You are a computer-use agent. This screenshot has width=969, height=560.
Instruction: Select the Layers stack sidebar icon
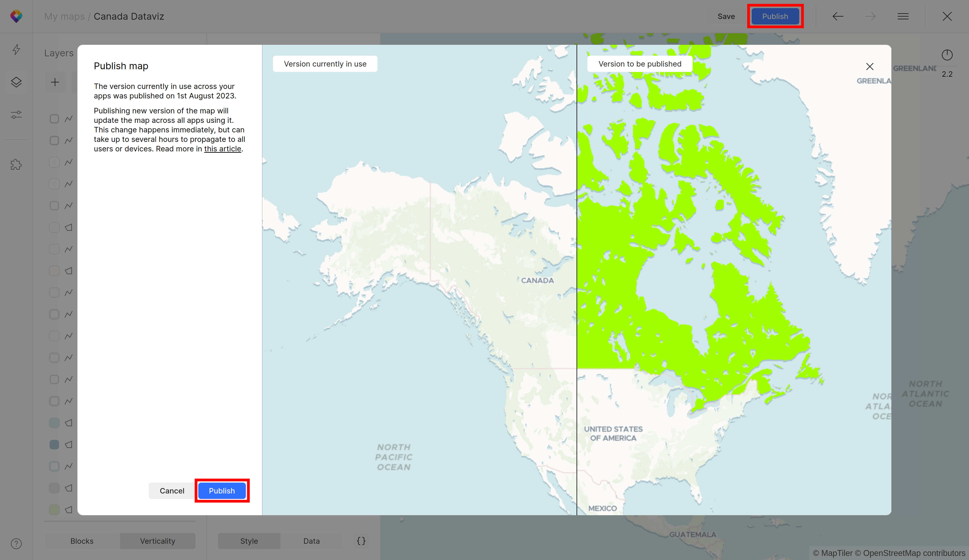click(x=16, y=82)
